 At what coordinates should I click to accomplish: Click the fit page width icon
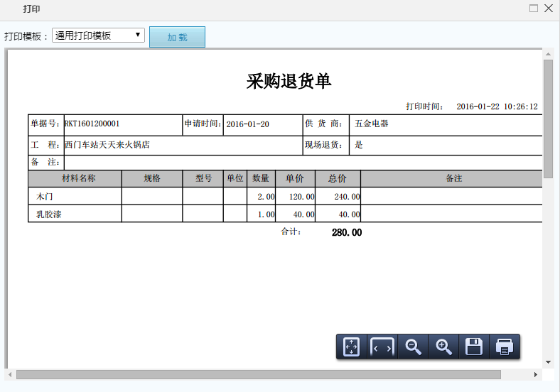[x=382, y=347]
